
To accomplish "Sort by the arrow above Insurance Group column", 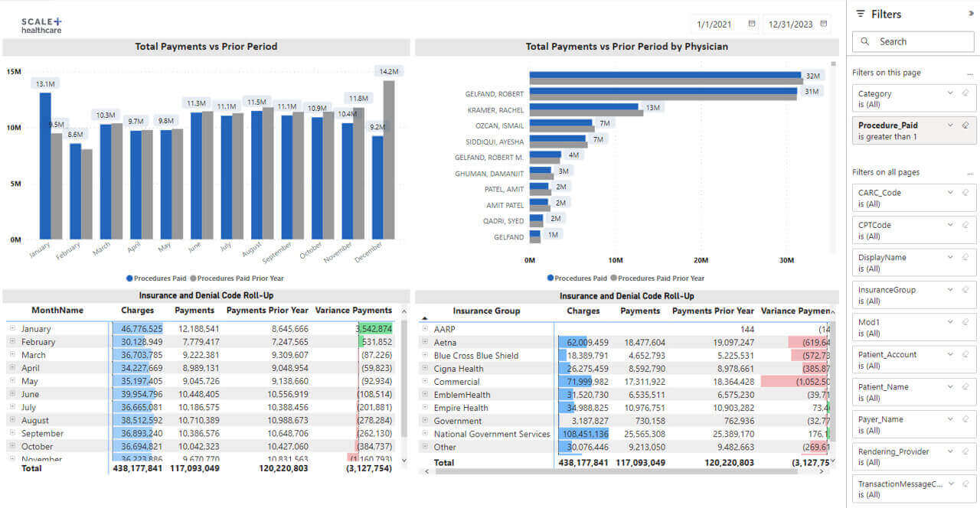I will click(425, 318).
